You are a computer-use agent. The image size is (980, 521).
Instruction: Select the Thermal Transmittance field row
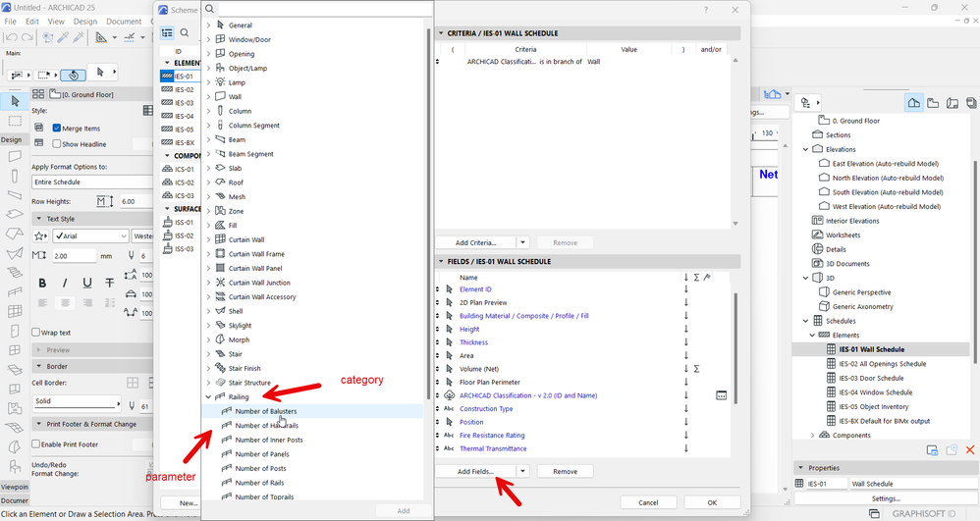click(x=493, y=448)
